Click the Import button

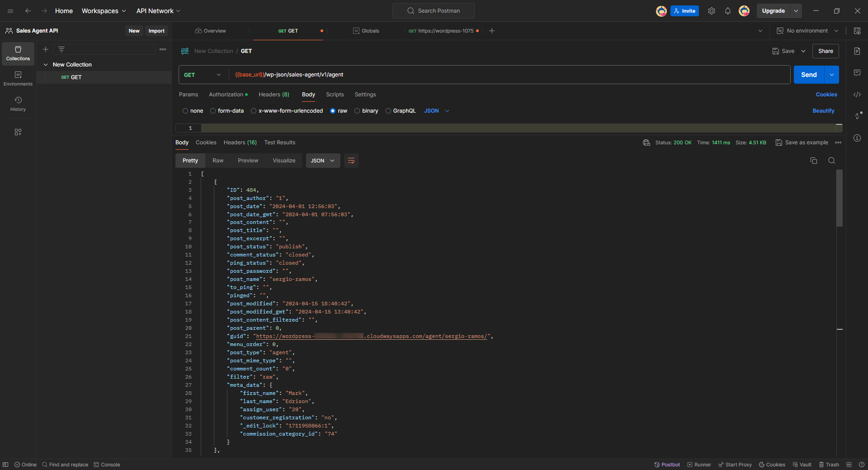point(156,31)
